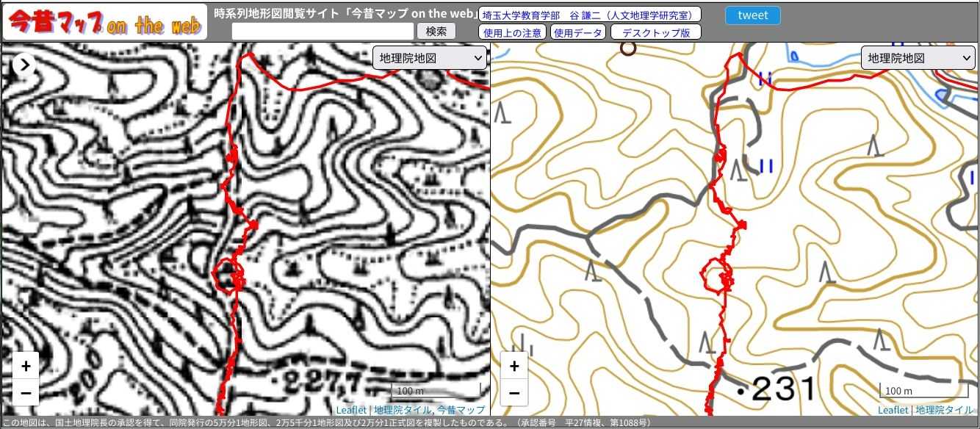
Task: Click the expand arrow on the left map
Action: pyautogui.click(x=24, y=65)
